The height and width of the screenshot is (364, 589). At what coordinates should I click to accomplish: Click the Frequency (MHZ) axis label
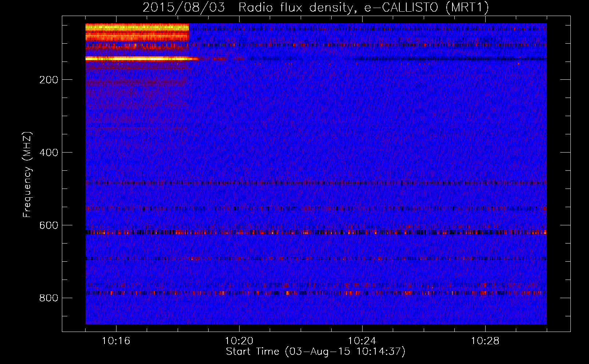[27, 175]
